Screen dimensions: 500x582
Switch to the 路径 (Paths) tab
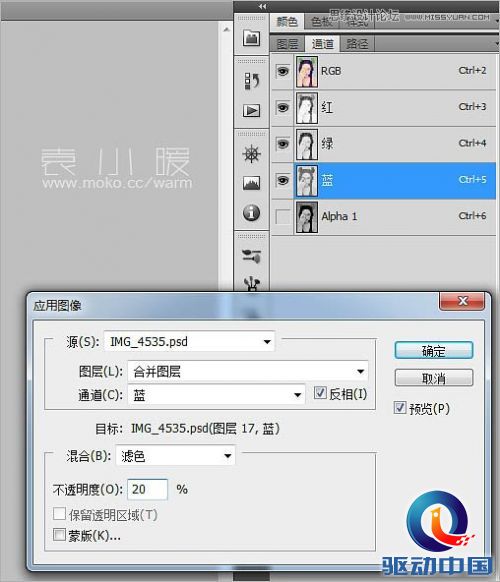click(x=357, y=44)
